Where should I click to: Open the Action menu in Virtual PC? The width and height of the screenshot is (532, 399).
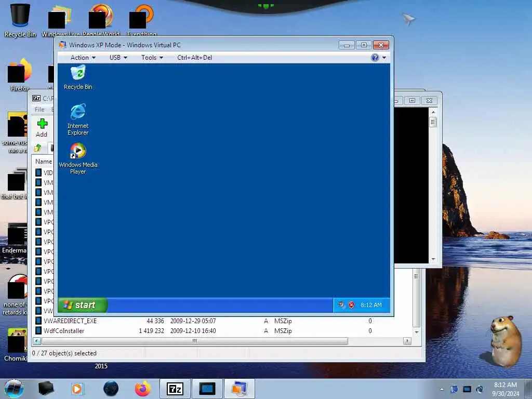coord(83,58)
